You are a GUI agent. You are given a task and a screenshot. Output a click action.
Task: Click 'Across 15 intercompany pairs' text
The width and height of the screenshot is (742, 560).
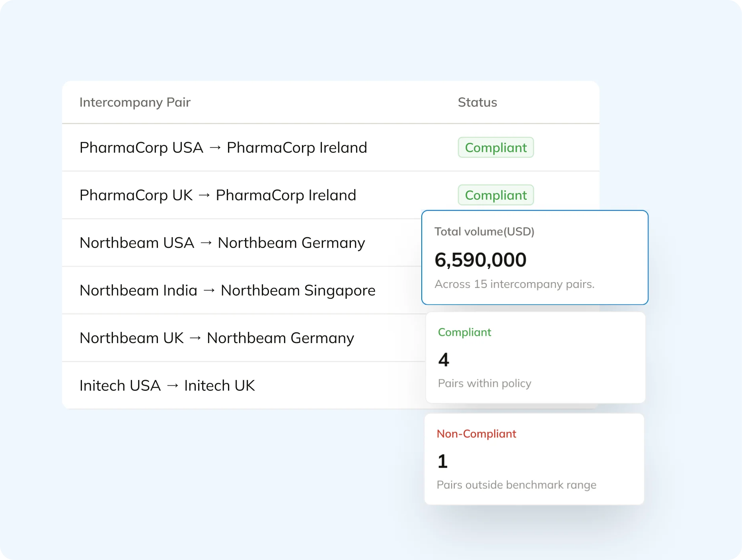pos(514,284)
